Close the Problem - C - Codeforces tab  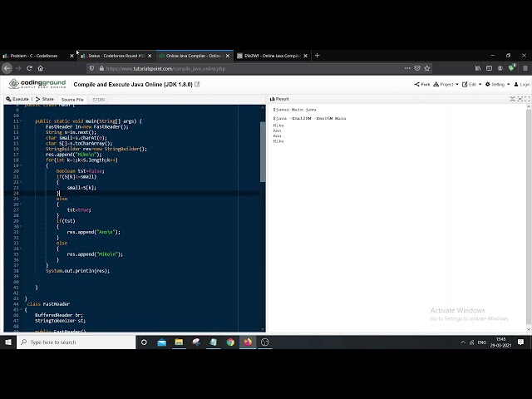pos(71,56)
